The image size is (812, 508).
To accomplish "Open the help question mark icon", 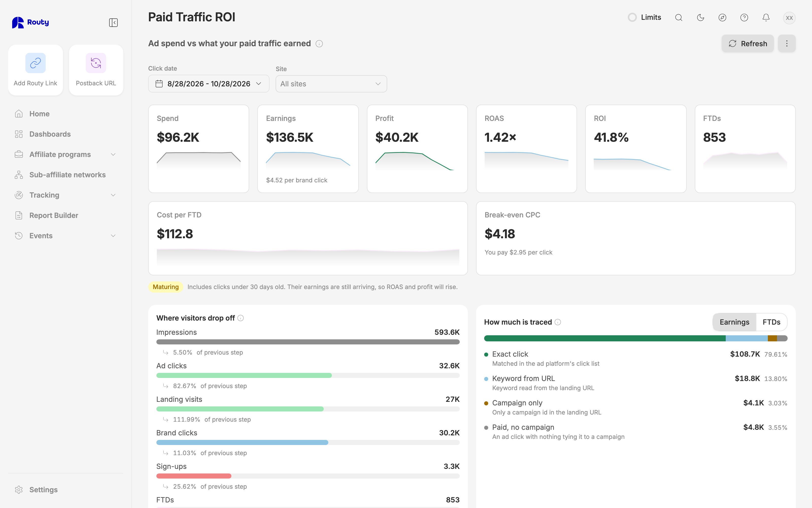I will (744, 18).
